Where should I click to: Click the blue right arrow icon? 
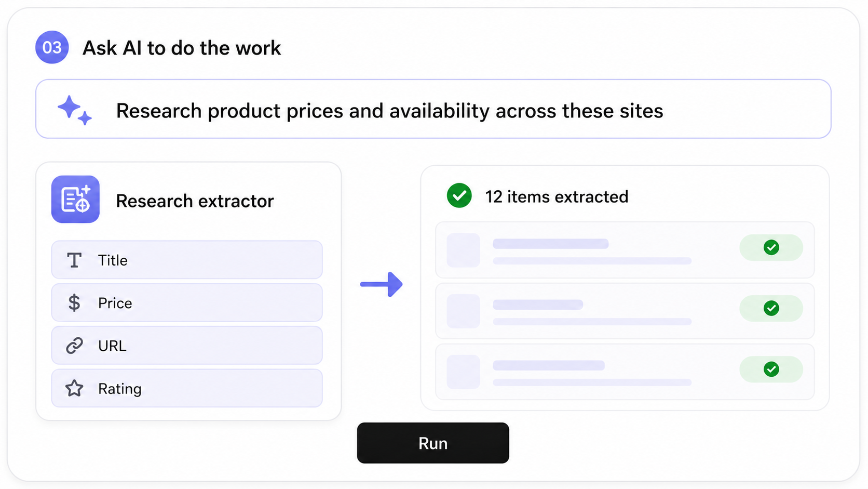(382, 284)
